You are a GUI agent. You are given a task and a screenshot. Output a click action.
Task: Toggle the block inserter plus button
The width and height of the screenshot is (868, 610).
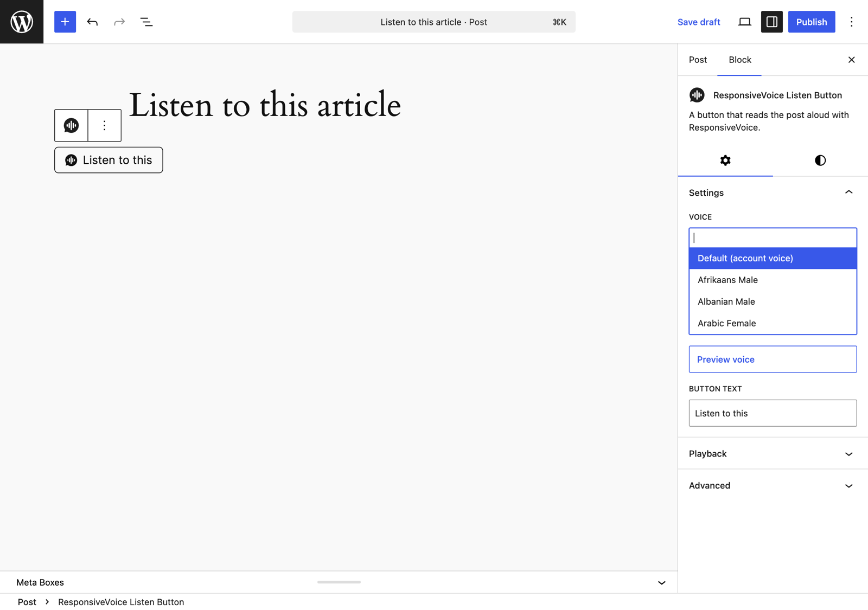pyautogui.click(x=65, y=22)
